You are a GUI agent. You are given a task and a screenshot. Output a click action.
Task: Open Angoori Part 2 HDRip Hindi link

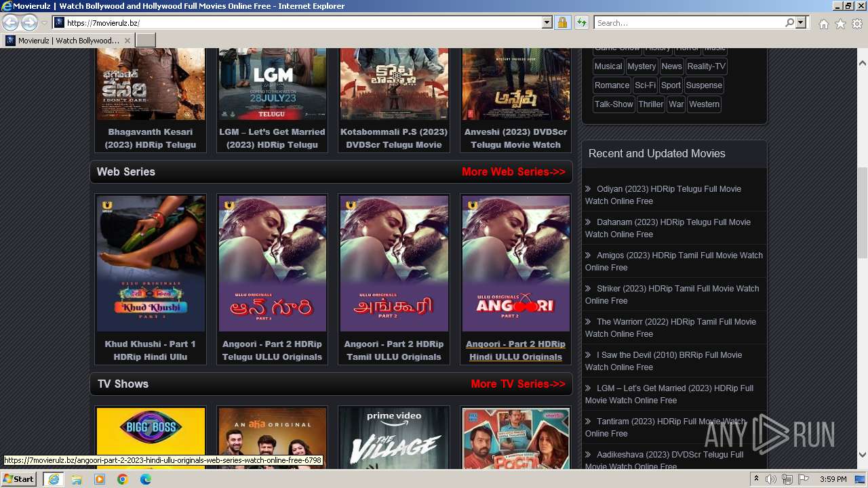click(515, 350)
